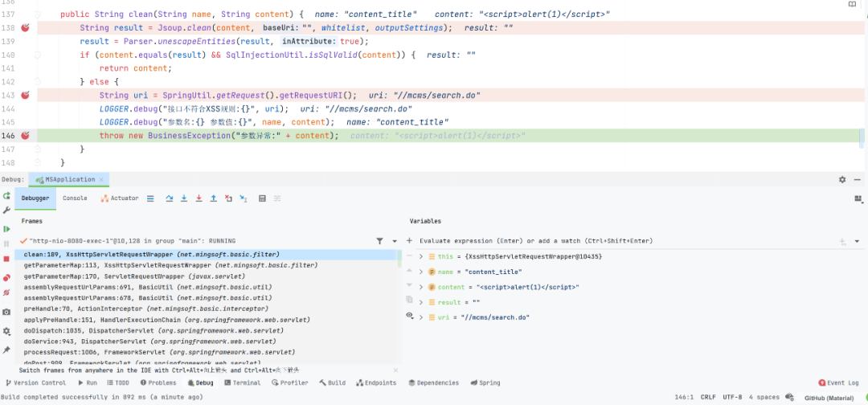Screen dimensions: 868x405
Task: Open the Version Control tool window
Action: (35, 382)
